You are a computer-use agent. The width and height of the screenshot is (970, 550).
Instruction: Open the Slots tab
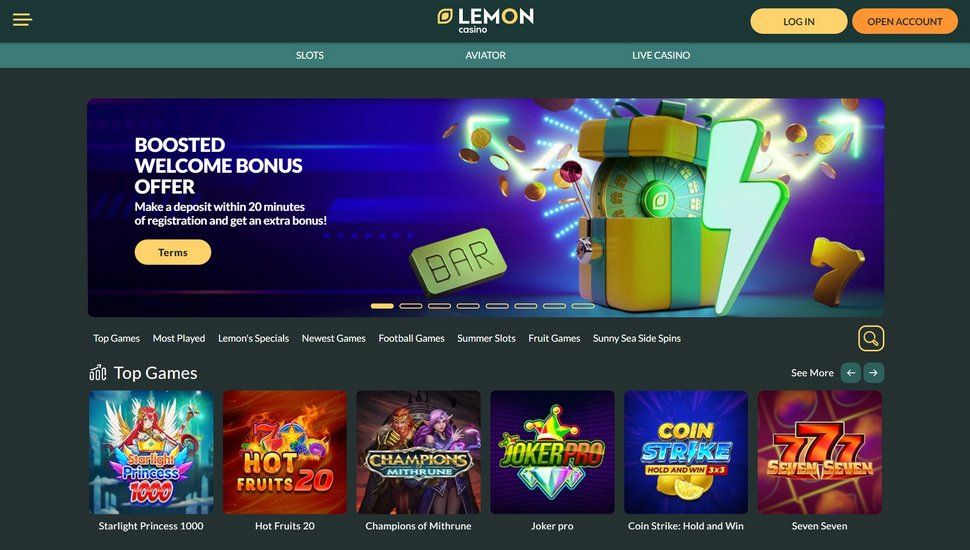[310, 55]
